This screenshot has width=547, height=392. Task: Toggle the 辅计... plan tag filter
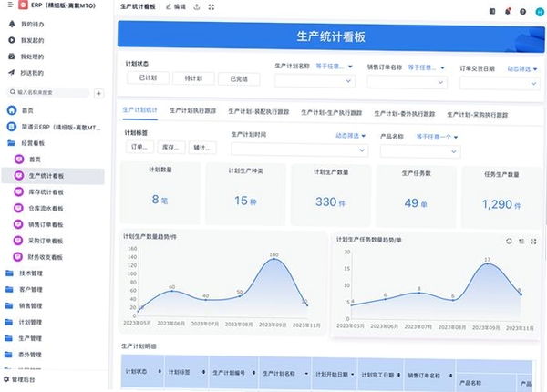click(x=202, y=148)
